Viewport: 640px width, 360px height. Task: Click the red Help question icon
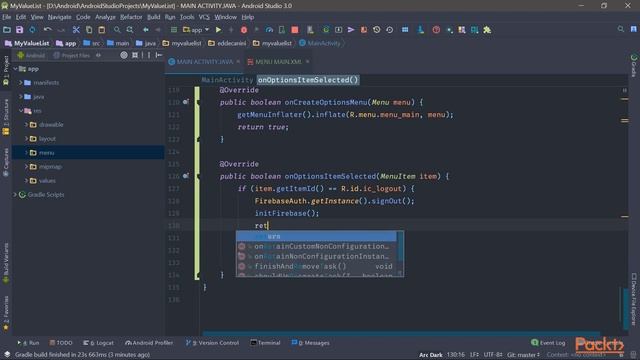click(x=436, y=30)
